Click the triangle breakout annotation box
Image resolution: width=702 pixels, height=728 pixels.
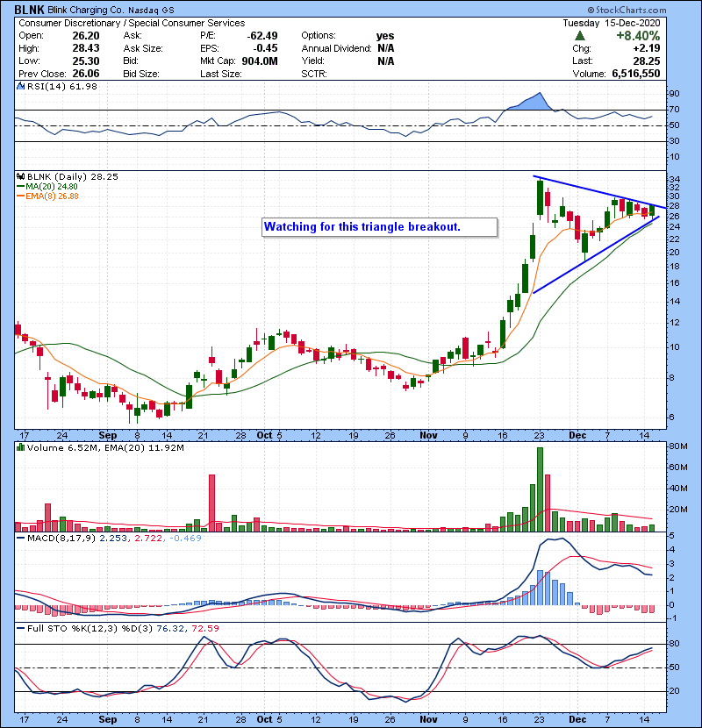pyautogui.click(x=380, y=227)
